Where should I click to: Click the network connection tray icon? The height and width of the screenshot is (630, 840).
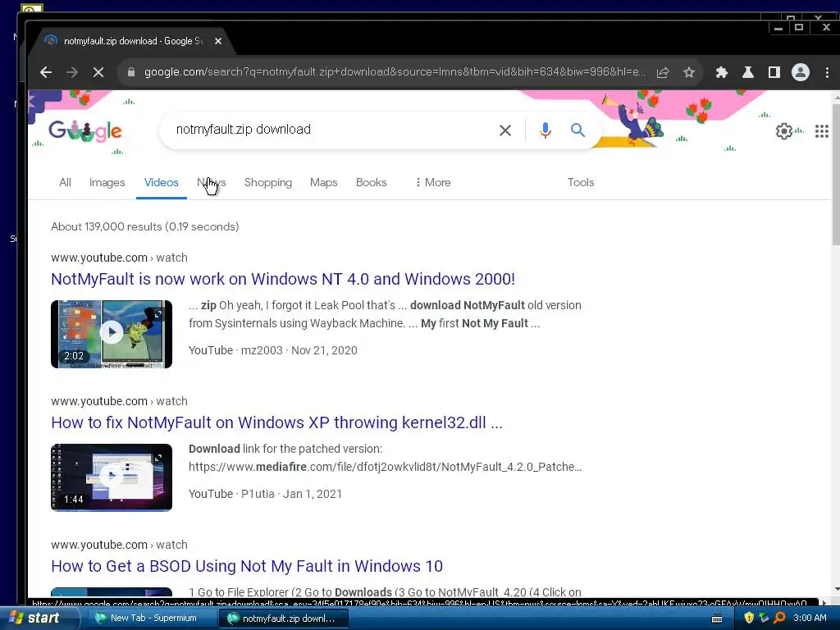(764, 619)
